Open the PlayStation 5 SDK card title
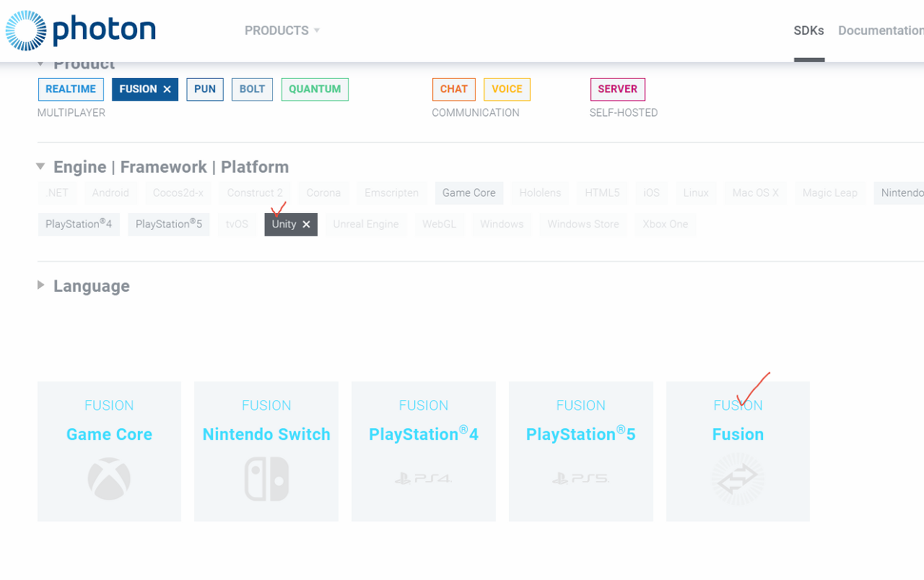Viewport: 924px width, 580px height. pyautogui.click(x=581, y=434)
